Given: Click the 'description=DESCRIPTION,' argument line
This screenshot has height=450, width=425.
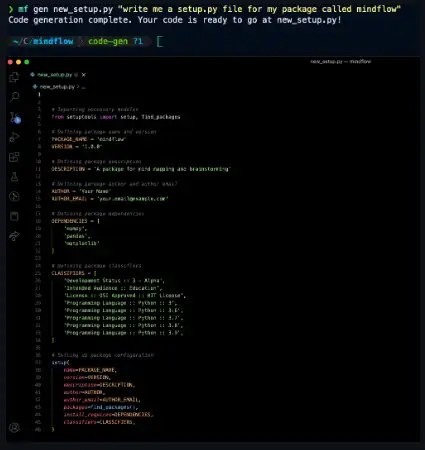Looking at the screenshot, I should 99,385.
